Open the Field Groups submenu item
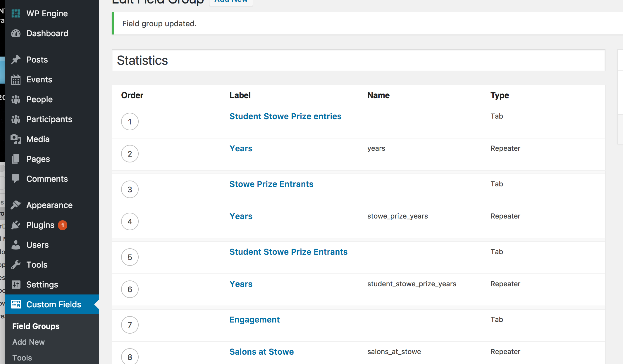623x364 pixels. pos(36,326)
